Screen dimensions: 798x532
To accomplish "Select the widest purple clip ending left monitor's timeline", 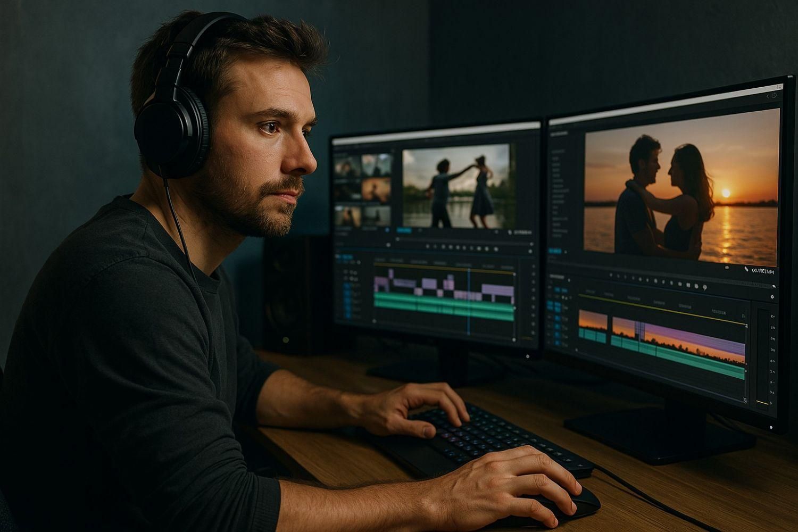I will (x=498, y=290).
